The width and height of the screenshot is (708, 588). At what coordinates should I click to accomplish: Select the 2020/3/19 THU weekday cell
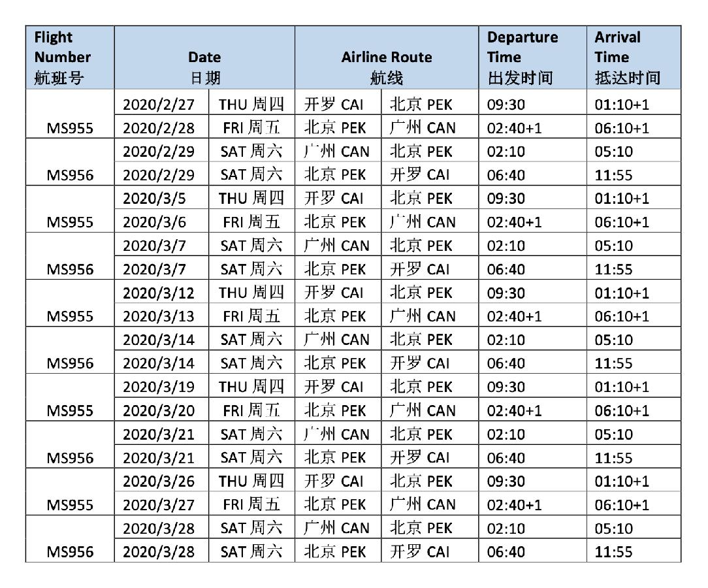coord(251,385)
